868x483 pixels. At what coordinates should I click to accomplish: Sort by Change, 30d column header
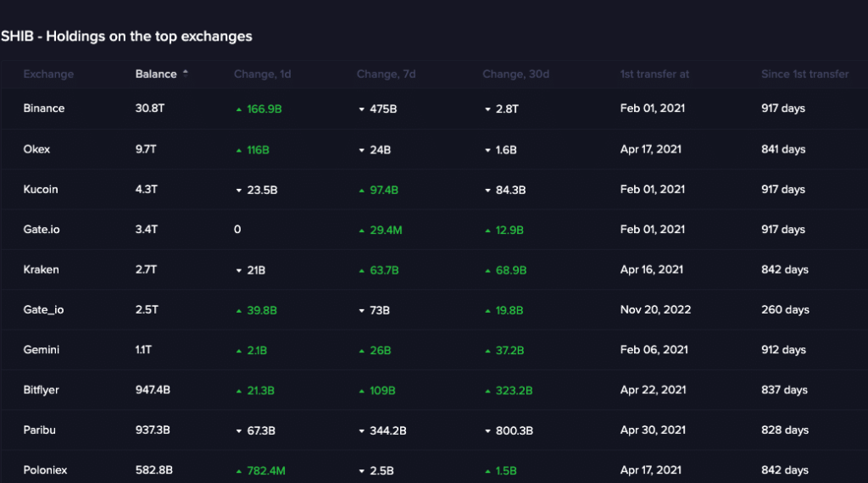pyautogui.click(x=515, y=74)
